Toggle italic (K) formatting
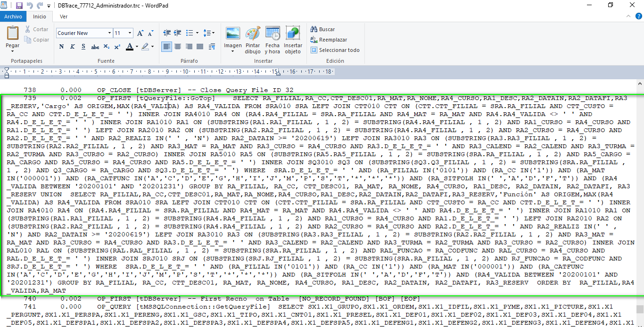The height and width of the screenshot is (327, 644). (72, 47)
